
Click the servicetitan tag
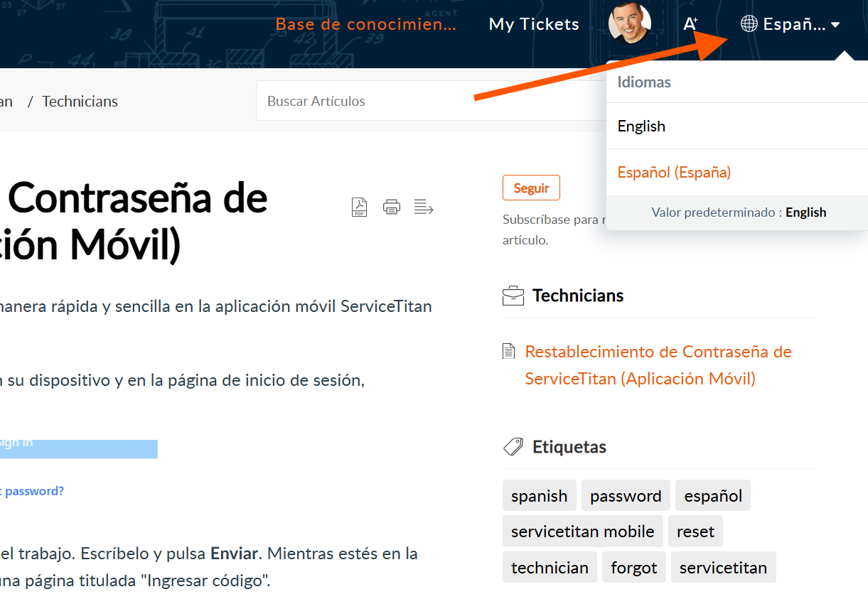pos(724,568)
